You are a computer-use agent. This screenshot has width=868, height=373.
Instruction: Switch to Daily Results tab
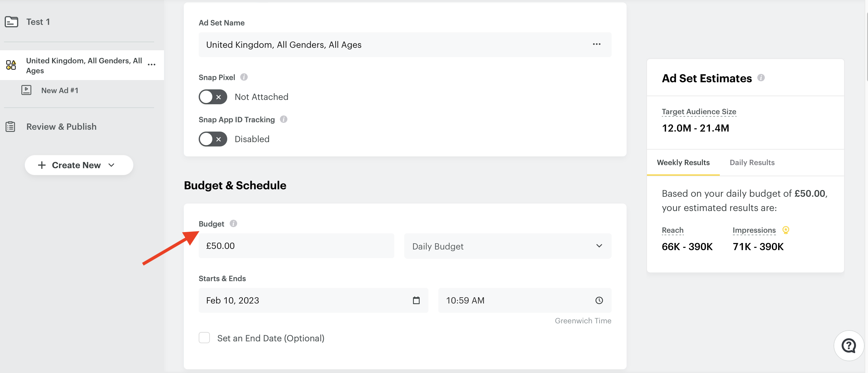pyautogui.click(x=752, y=163)
